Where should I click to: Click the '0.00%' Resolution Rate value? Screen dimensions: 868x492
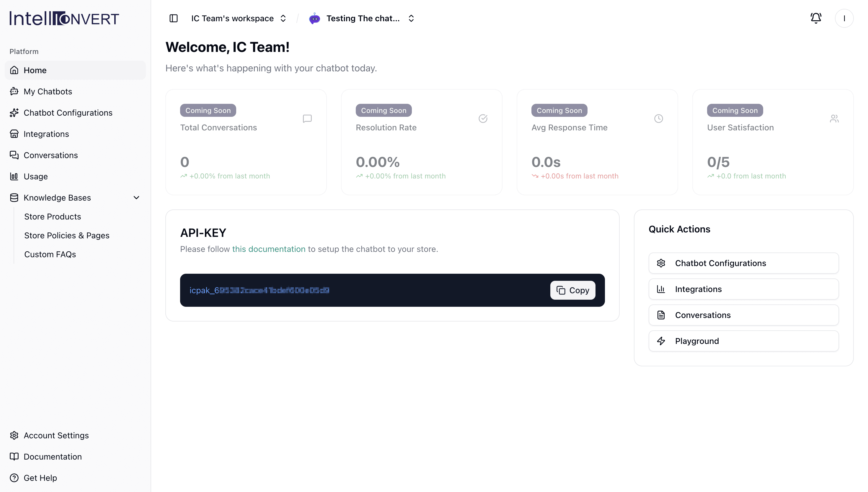pos(377,162)
